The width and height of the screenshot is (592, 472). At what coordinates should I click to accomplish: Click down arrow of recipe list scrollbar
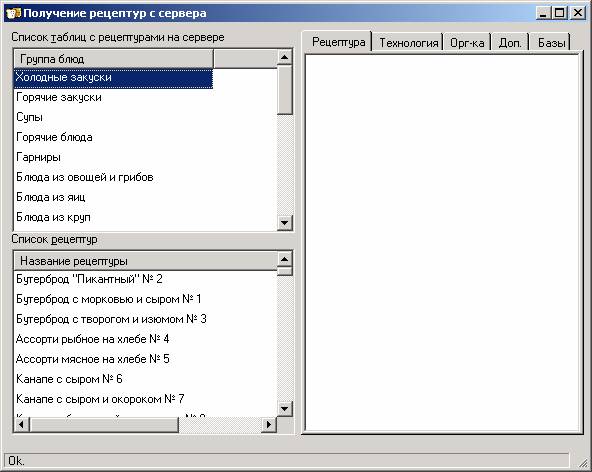tap(284, 409)
